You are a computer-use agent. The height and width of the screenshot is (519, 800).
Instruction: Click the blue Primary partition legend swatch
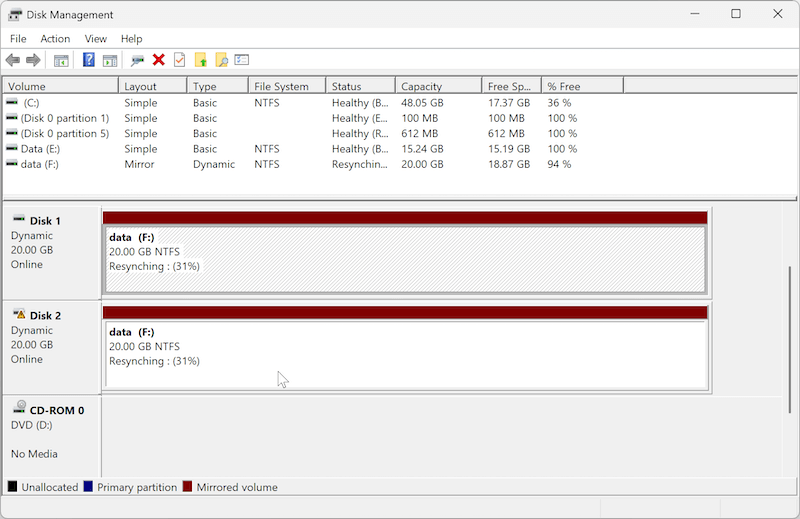pyautogui.click(x=88, y=486)
